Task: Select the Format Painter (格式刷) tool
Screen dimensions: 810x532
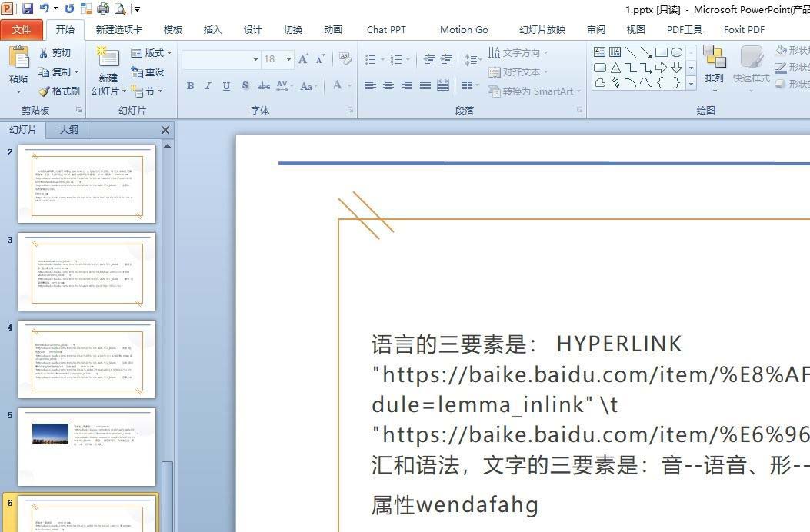Action: [59, 91]
